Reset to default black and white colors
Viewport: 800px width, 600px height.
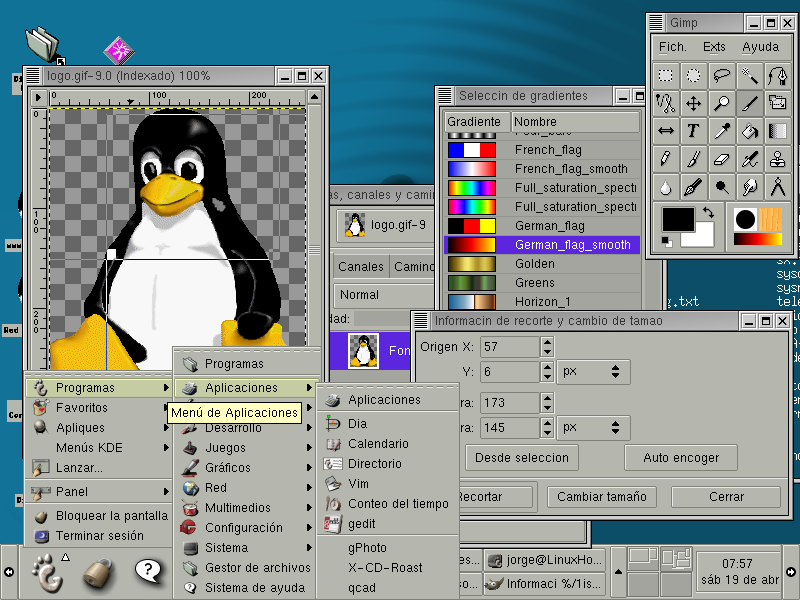tap(666, 242)
